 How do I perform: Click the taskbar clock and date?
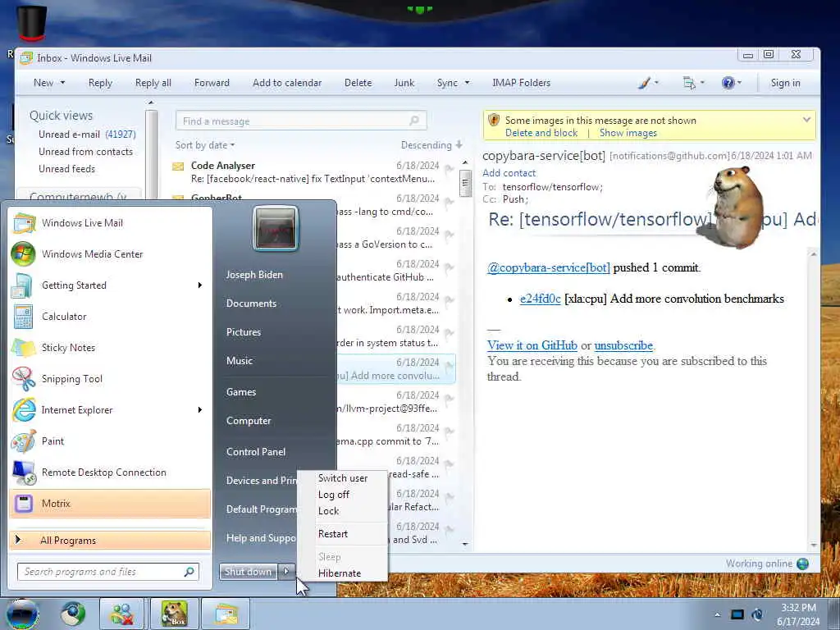(798, 614)
